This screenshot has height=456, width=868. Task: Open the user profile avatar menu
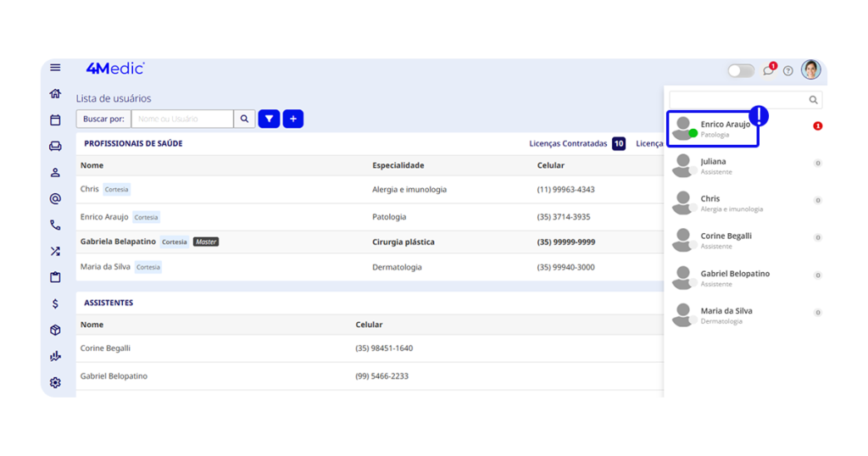811,70
